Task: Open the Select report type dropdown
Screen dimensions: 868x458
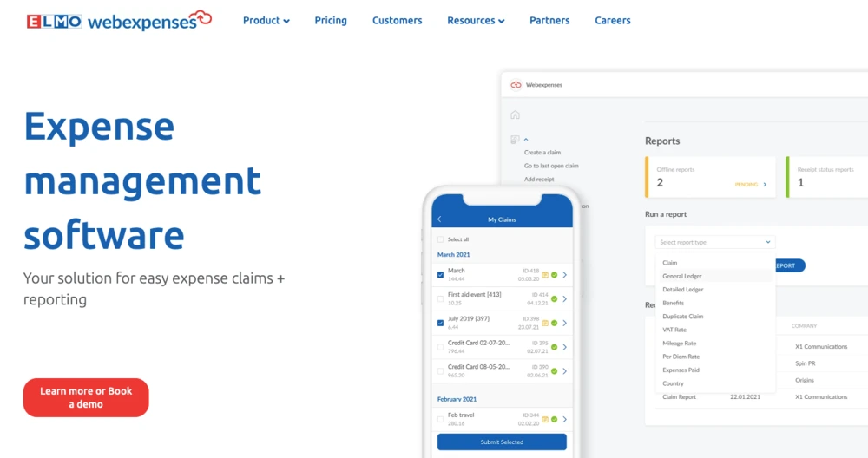Action: click(x=714, y=242)
